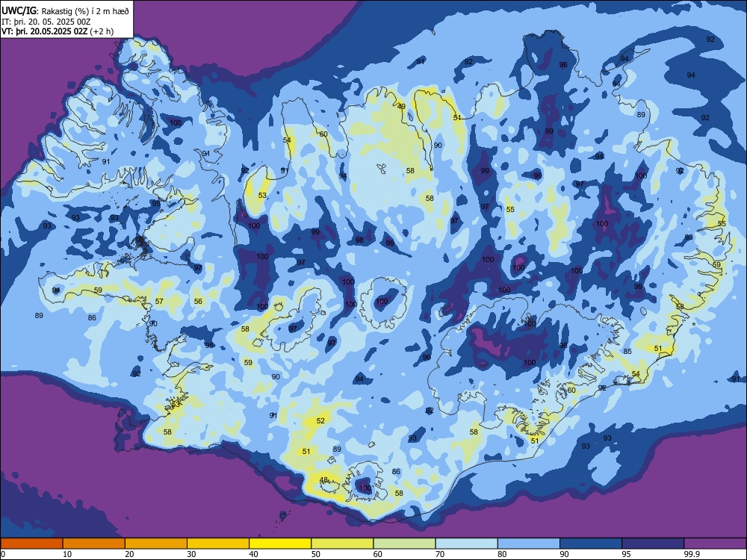Click the map humidity value 57

(159, 302)
